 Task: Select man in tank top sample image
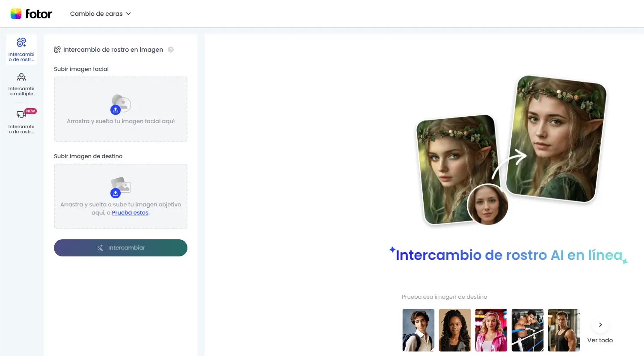tap(564, 330)
